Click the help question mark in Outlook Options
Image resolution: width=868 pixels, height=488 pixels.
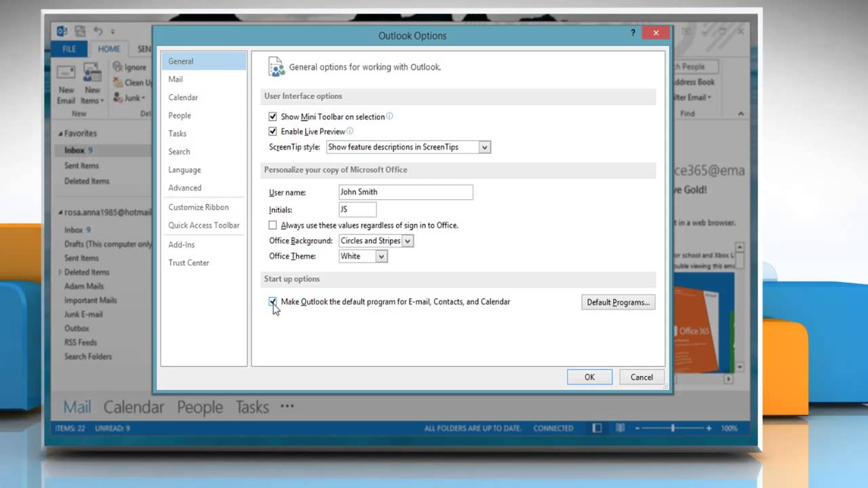click(x=633, y=33)
